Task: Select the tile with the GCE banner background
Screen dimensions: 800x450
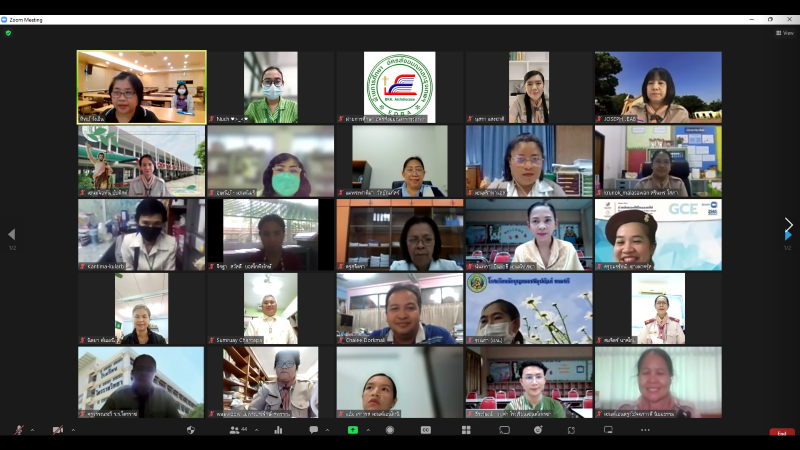Action: (x=658, y=235)
